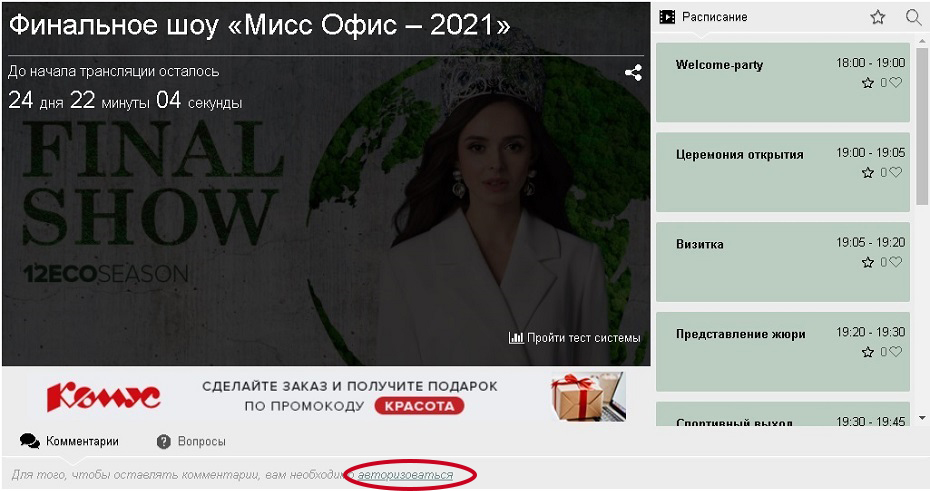The width and height of the screenshot is (930, 491).
Task: Open the schedule search magnifier
Action: point(913,17)
